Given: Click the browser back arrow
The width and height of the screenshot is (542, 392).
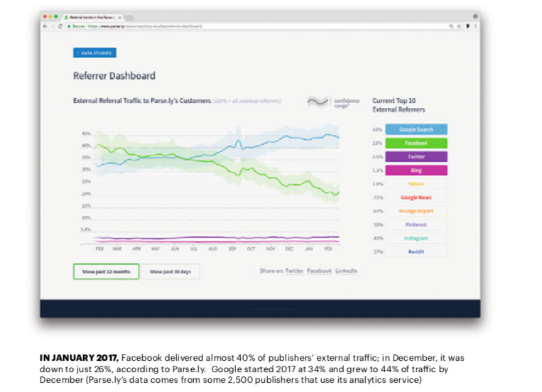Looking at the screenshot, I should [45, 26].
